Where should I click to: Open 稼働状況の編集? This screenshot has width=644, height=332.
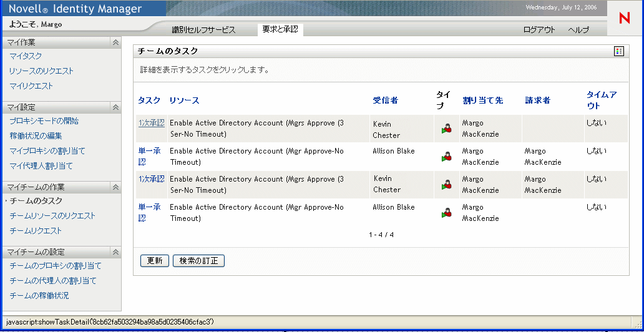pyautogui.click(x=36, y=136)
